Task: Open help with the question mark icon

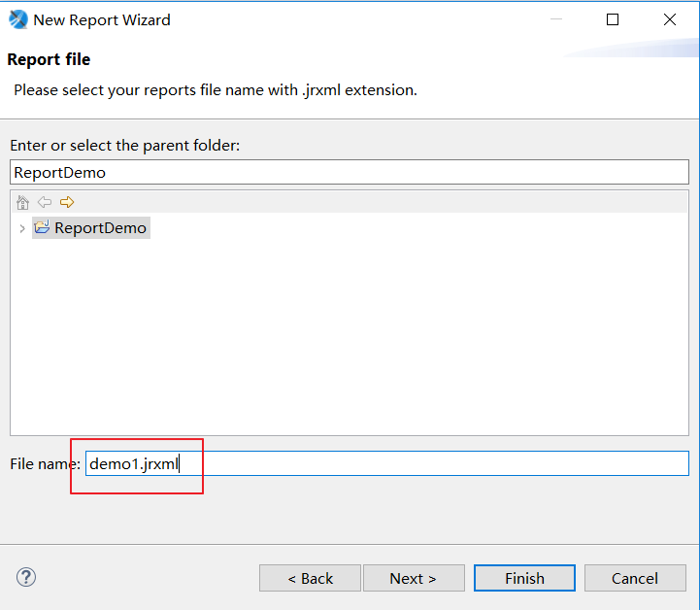Action: [26, 577]
